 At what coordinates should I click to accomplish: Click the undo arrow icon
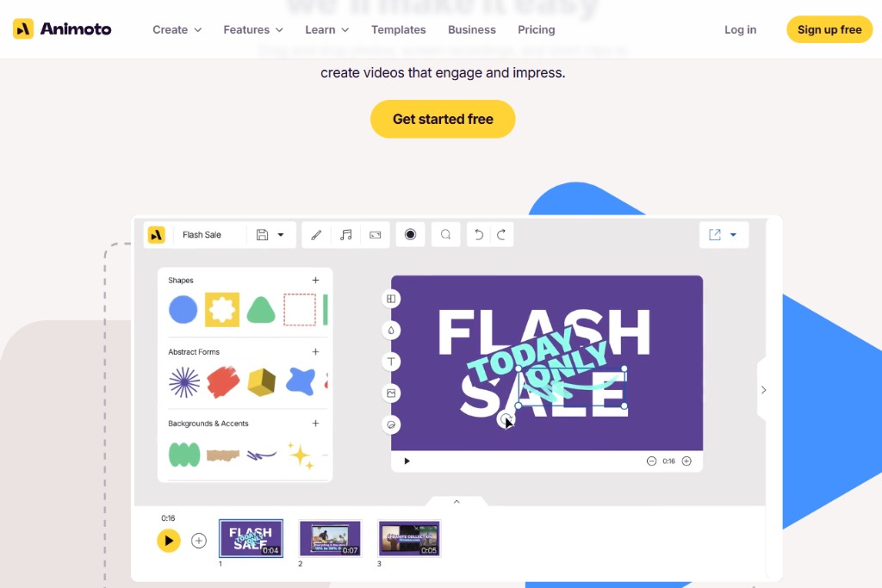479,234
